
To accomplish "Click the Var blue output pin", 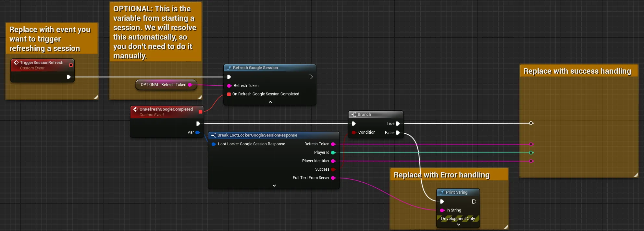I will pos(197,132).
